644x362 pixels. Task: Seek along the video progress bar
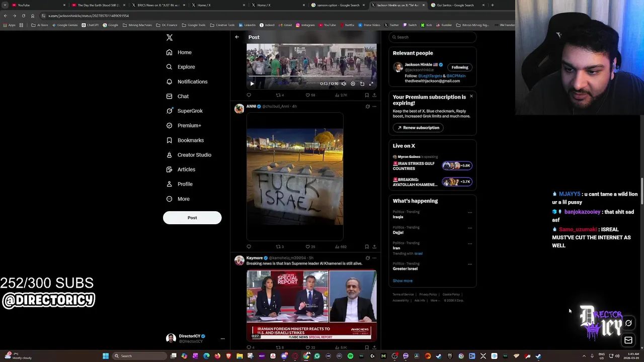point(311,77)
